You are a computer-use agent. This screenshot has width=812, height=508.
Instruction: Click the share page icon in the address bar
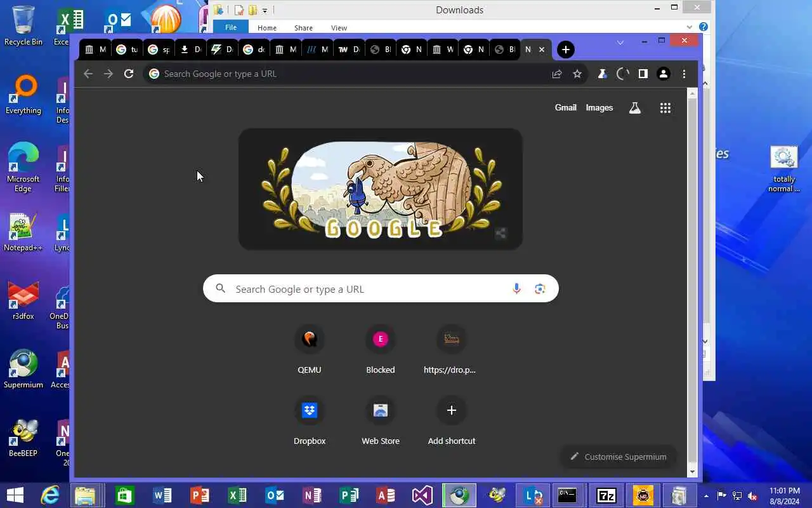(557, 74)
